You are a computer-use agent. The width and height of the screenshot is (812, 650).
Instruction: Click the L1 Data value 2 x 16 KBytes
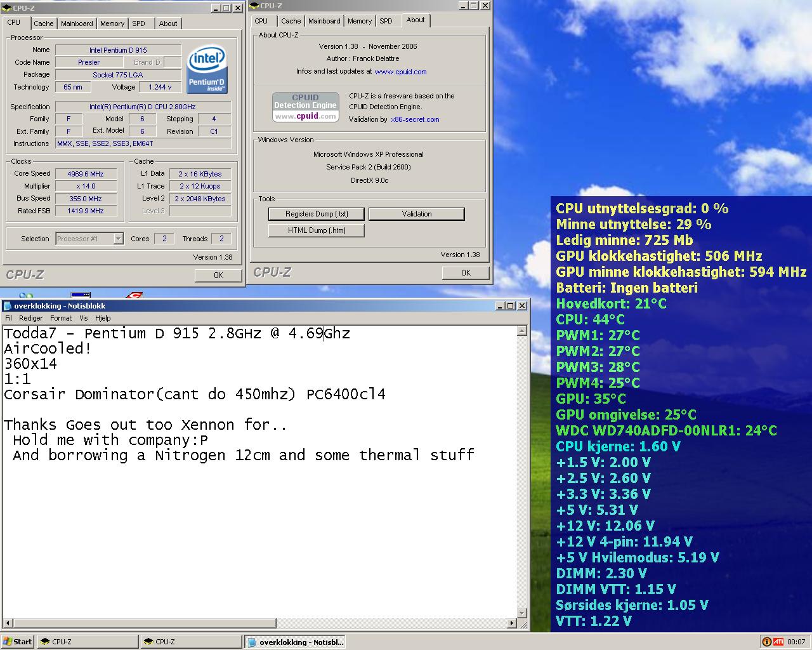[200, 174]
